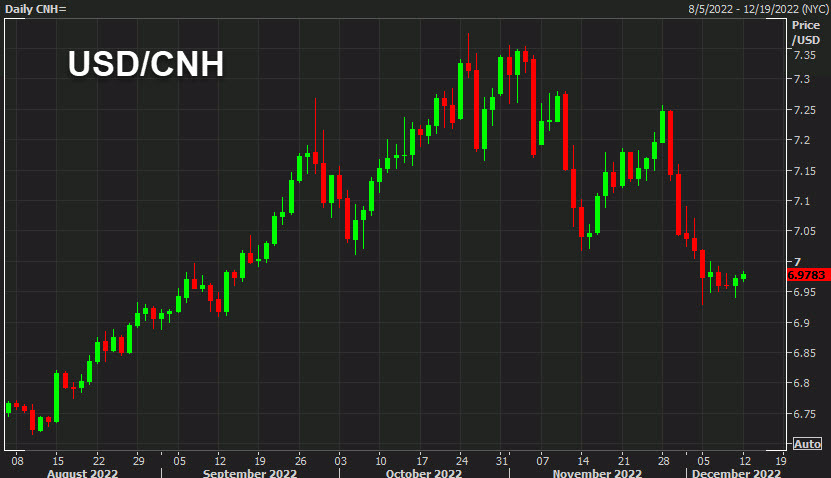Click the 7.35 price axis value
Image resolution: width=831 pixels, height=478 pixels.
tap(805, 55)
